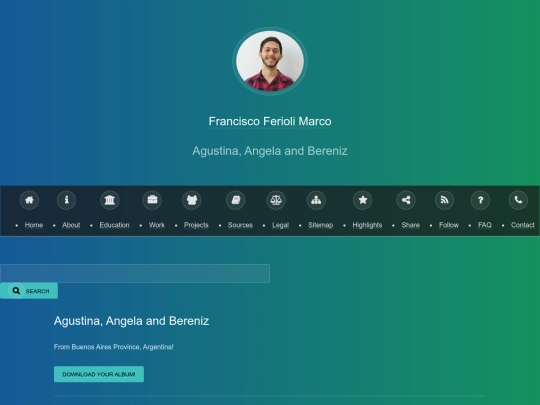Click the Follow RSS feed icon
Image resolution: width=540 pixels, height=405 pixels.
[444, 200]
